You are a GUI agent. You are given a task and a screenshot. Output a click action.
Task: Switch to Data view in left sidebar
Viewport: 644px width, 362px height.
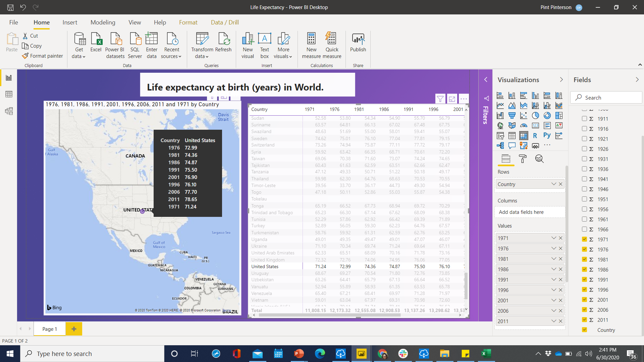(x=9, y=94)
